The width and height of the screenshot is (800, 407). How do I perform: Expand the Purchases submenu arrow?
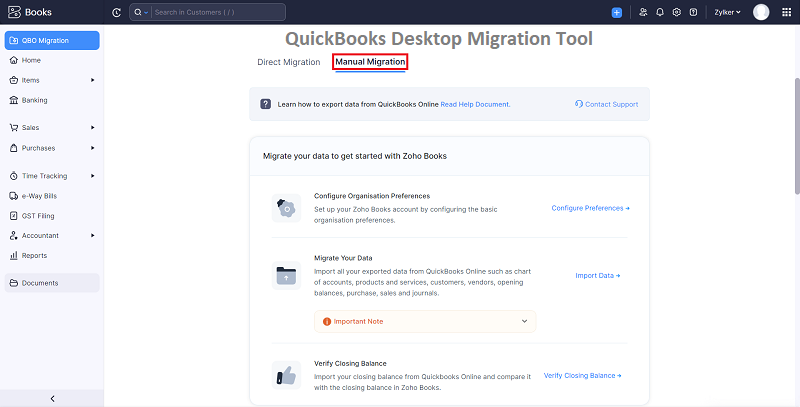click(x=92, y=148)
